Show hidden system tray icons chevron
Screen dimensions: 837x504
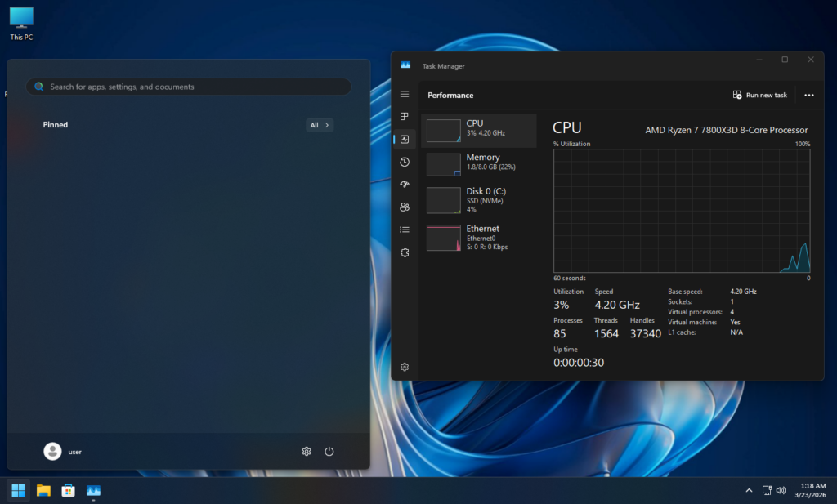[749, 491]
